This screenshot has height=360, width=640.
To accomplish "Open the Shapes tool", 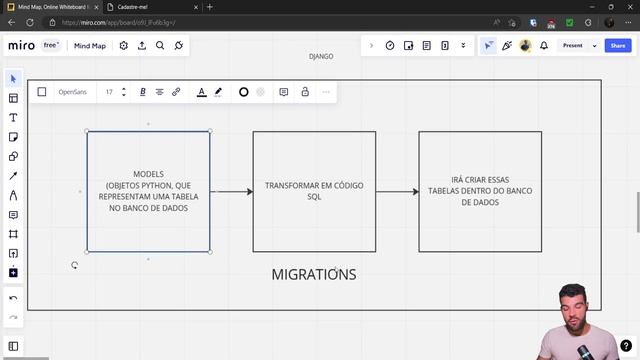I will (x=13, y=156).
